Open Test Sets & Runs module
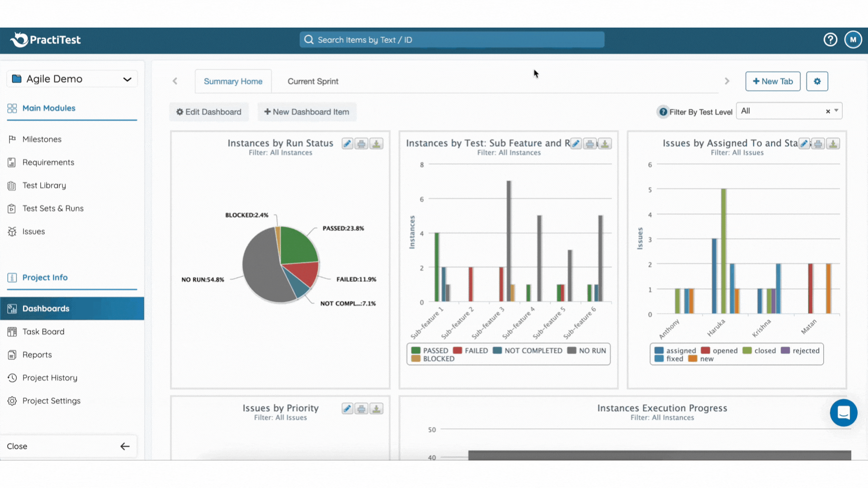868x488 pixels. click(53, 208)
